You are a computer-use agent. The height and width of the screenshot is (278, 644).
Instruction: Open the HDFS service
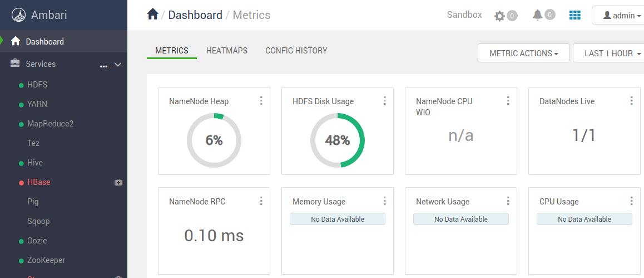tap(37, 85)
